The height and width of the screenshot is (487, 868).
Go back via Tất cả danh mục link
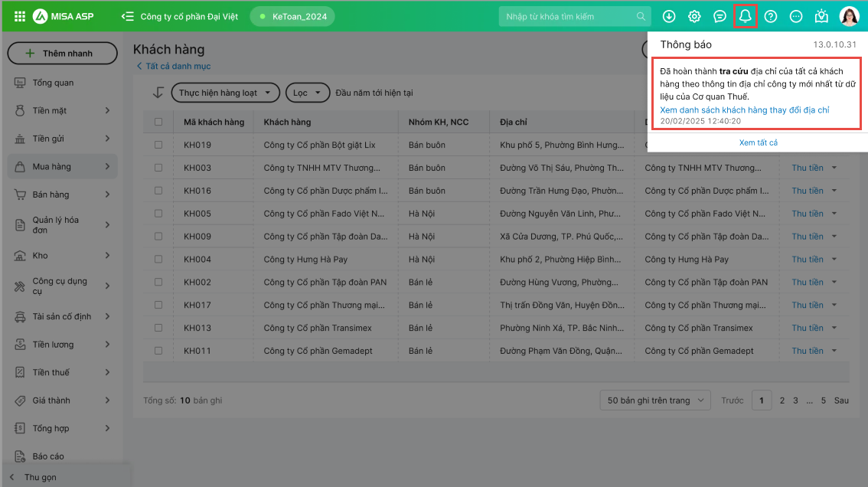(x=173, y=66)
